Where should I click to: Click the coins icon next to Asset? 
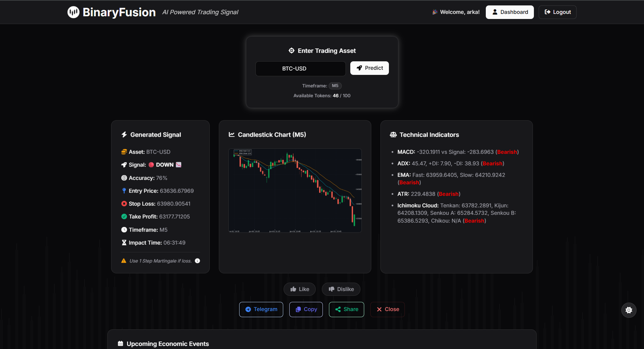click(124, 152)
